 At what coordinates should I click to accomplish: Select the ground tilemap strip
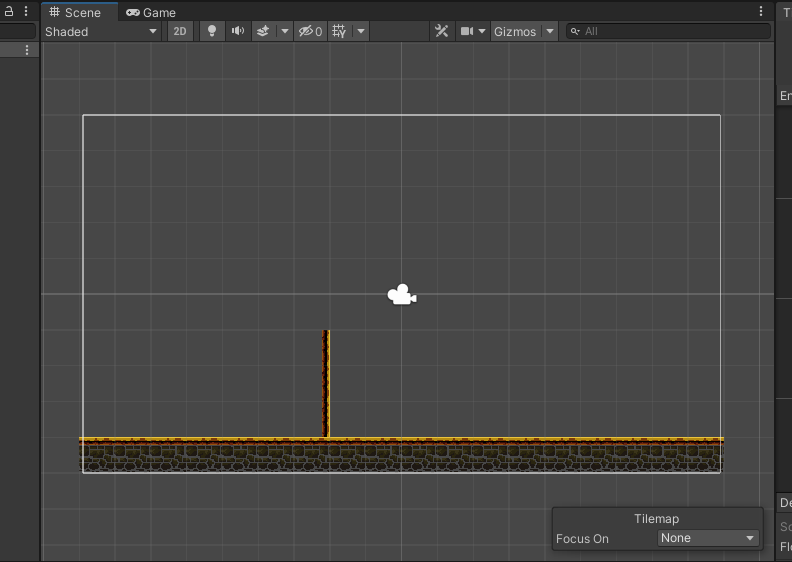coord(402,455)
